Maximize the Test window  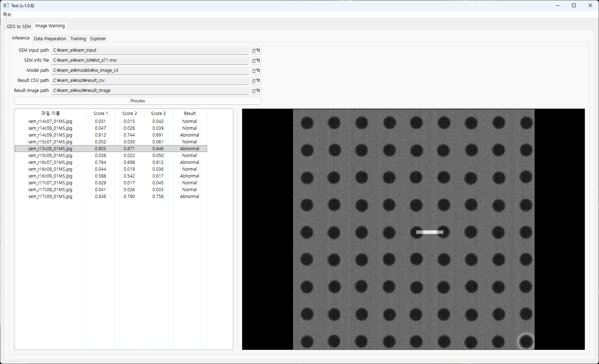[x=574, y=5]
